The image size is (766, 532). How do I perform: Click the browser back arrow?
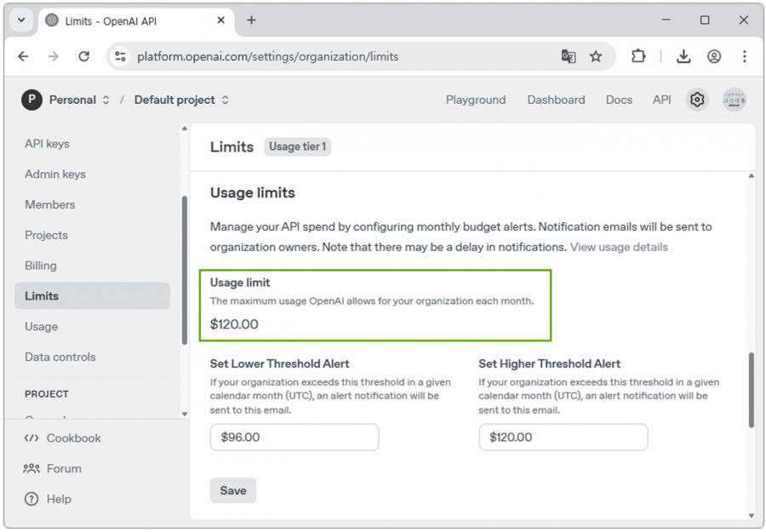click(x=23, y=57)
